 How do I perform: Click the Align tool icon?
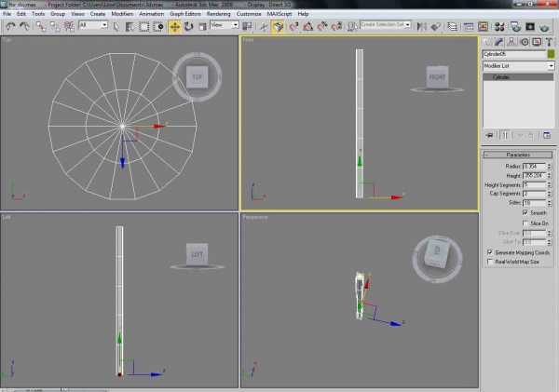[436, 27]
